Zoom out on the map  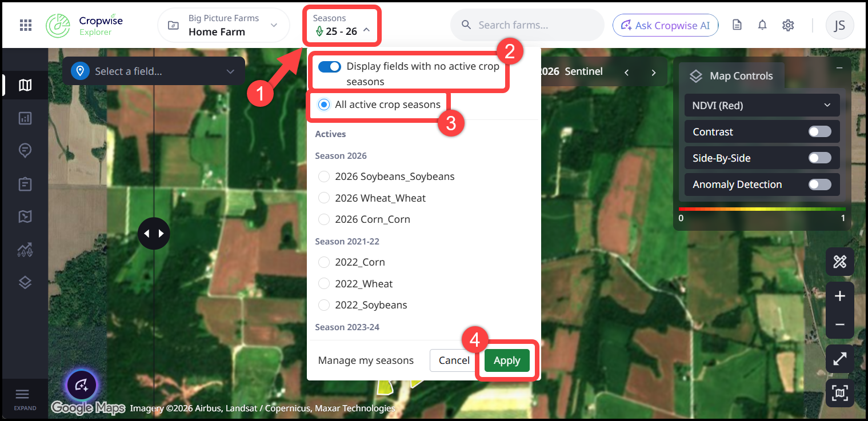tap(839, 324)
